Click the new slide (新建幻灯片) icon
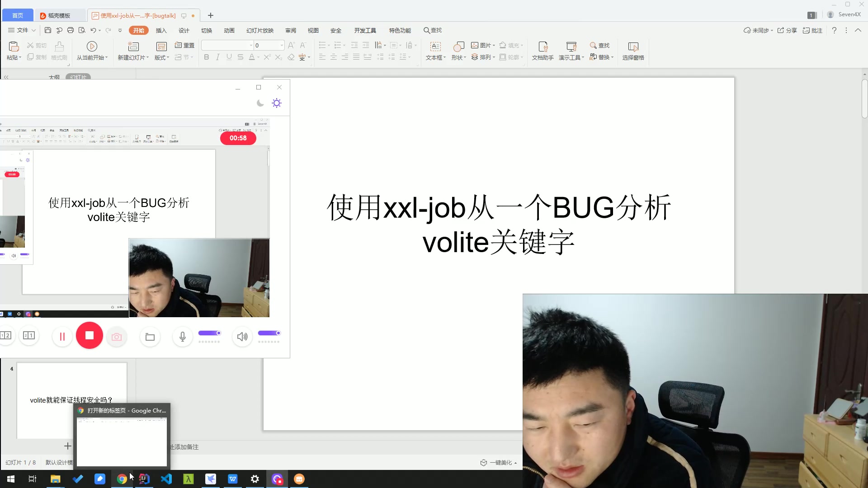The image size is (868, 488). tap(133, 47)
